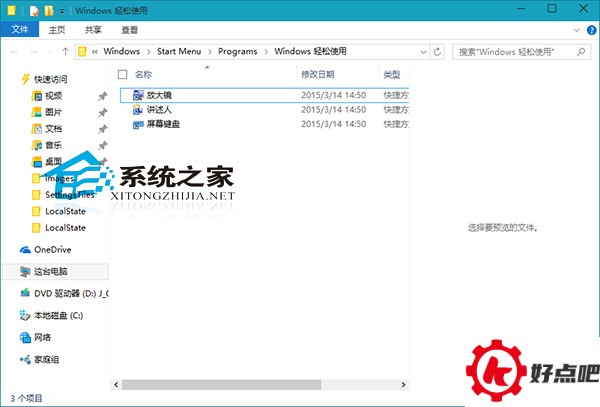Expand the chevron after Windows breadcrumb
Image resolution: width=600 pixels, height=407 pixels.
tap(148, 52)
